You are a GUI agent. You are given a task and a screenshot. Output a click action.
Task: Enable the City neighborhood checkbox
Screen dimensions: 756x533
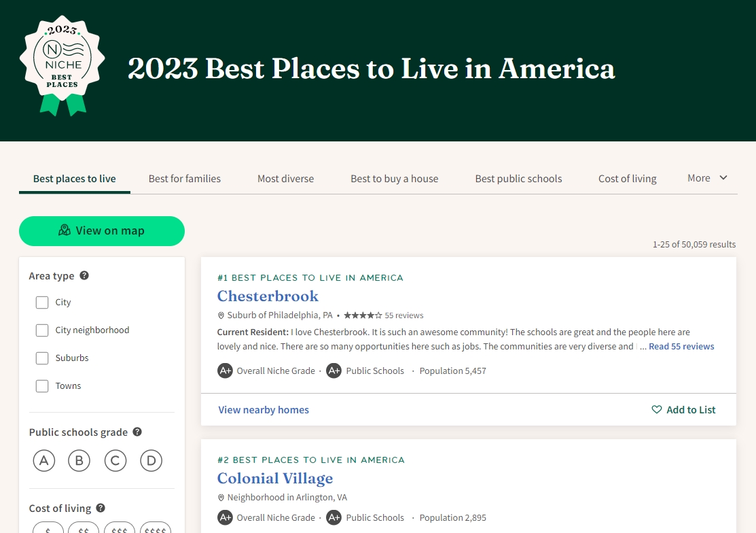42,330
